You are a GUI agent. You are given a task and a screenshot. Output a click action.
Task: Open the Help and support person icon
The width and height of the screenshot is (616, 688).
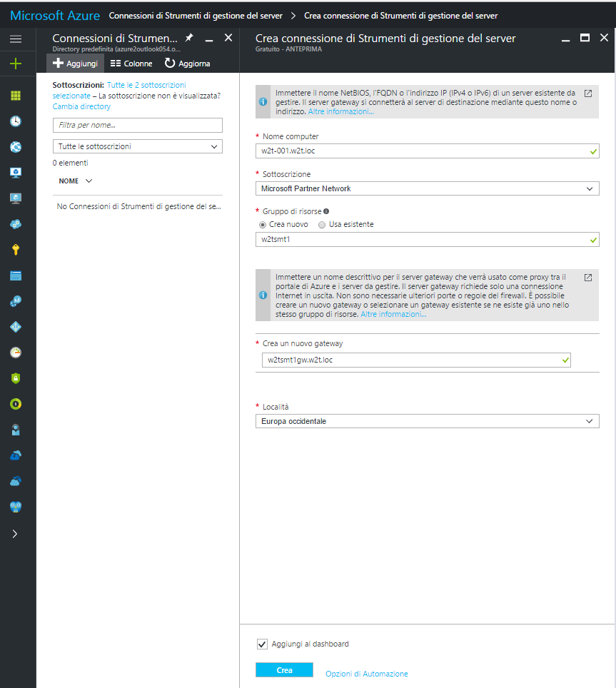point(16,430)
